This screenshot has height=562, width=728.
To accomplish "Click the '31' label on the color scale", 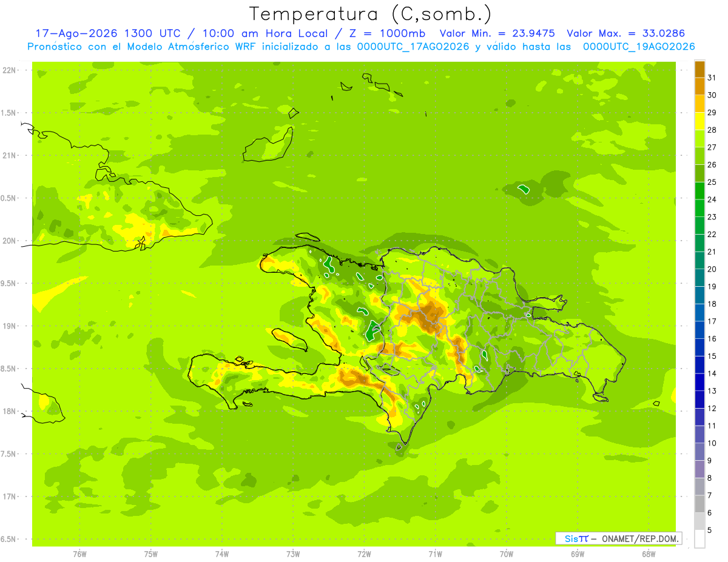I will click(712, 78).
